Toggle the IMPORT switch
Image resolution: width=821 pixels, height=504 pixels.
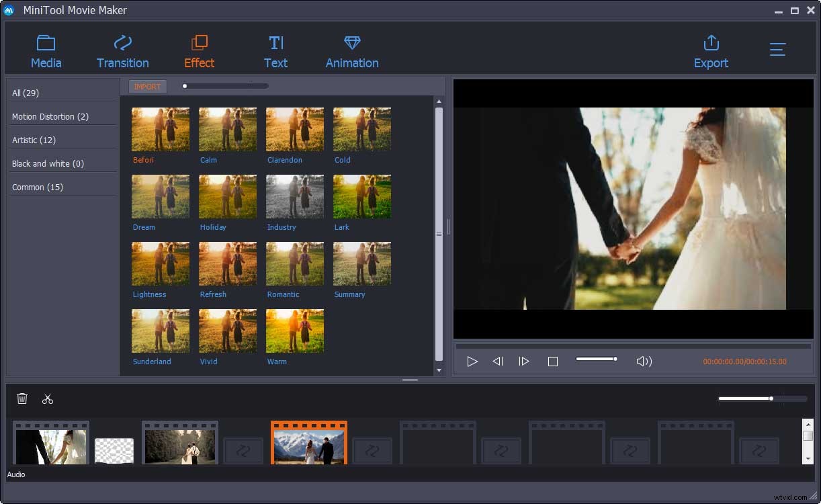click(x=147, y=86)
